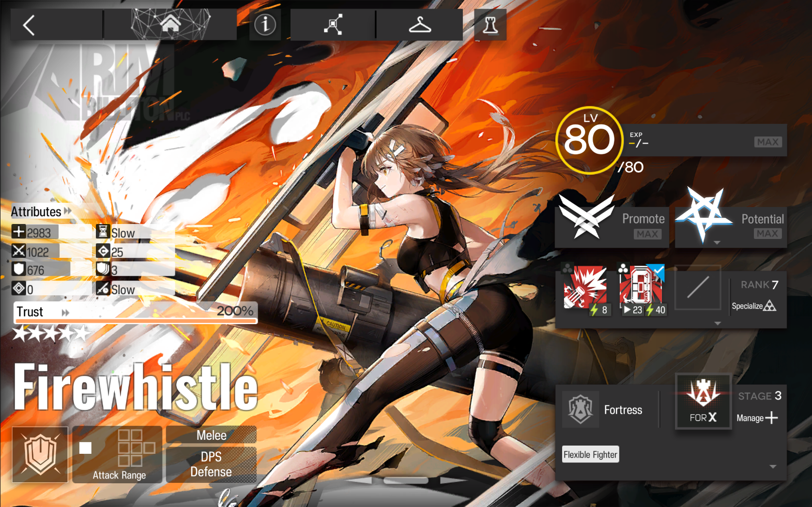812x507 pixels.
Task: Tap the DPS Defense tag
Action: click(x=211, y=464)
